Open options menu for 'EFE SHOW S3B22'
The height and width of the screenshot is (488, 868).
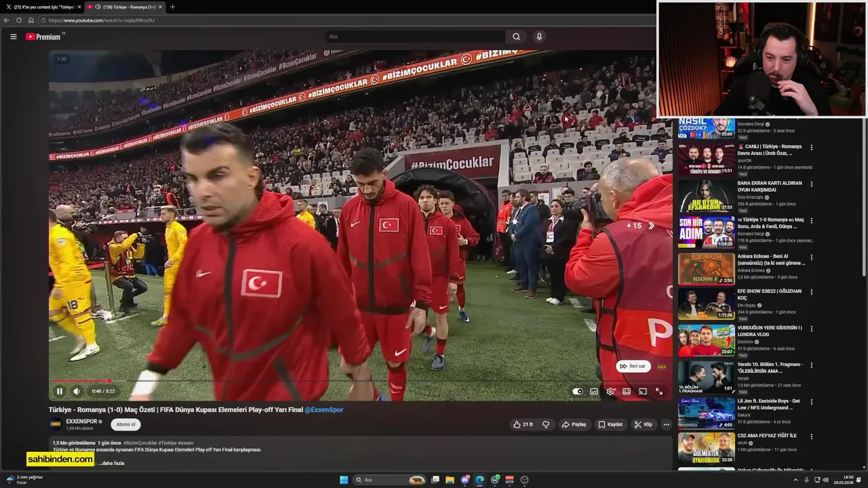pyautogui.click(x=811, y=291)
